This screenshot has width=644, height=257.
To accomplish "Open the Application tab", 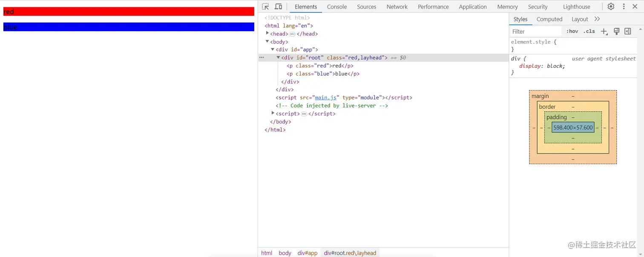I will click(473, 7).
